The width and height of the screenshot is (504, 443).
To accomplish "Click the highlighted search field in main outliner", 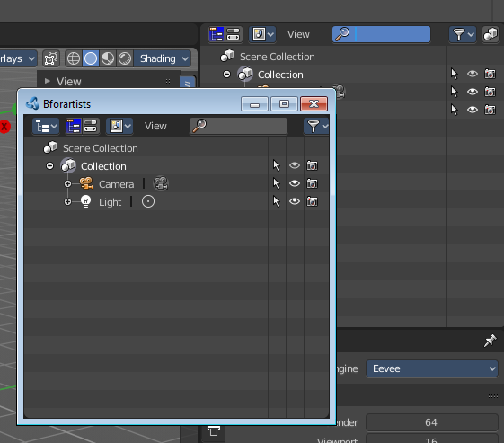I will [x=381, y=34].
